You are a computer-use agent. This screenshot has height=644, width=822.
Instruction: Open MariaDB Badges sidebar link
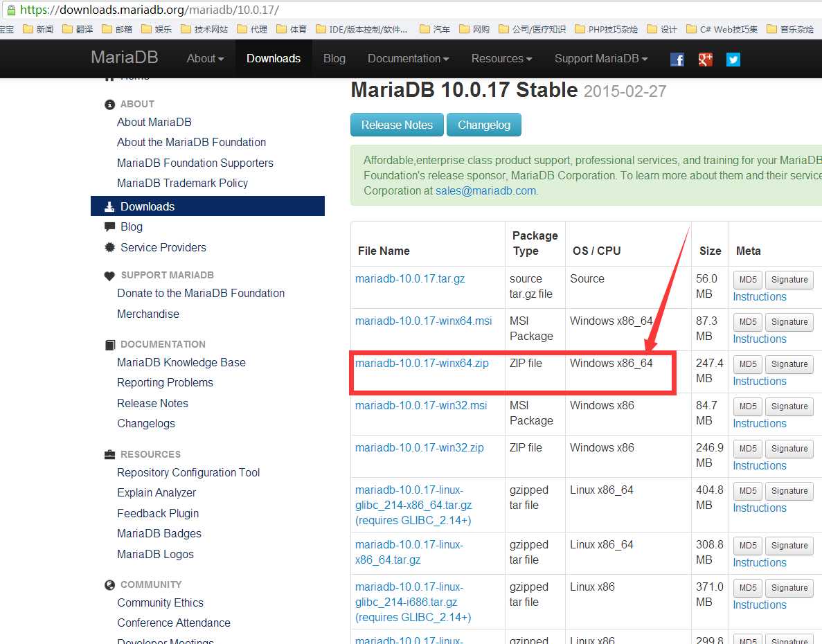point(159,533)
